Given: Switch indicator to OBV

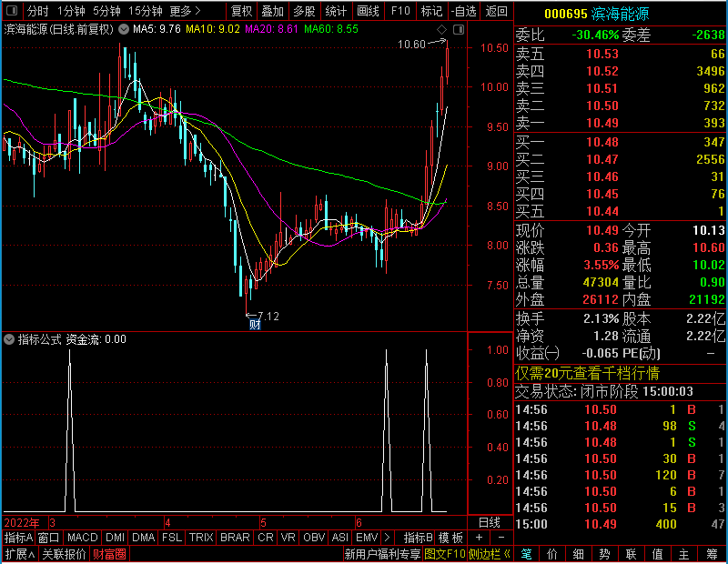Looking at the screenshot, I should click(x=314, y=538).
